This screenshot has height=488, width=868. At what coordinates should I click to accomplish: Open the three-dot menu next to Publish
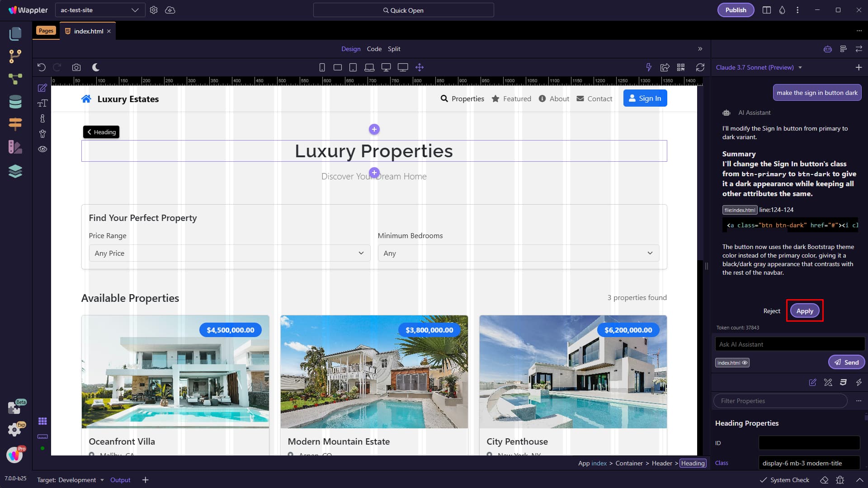pos(797,10)
